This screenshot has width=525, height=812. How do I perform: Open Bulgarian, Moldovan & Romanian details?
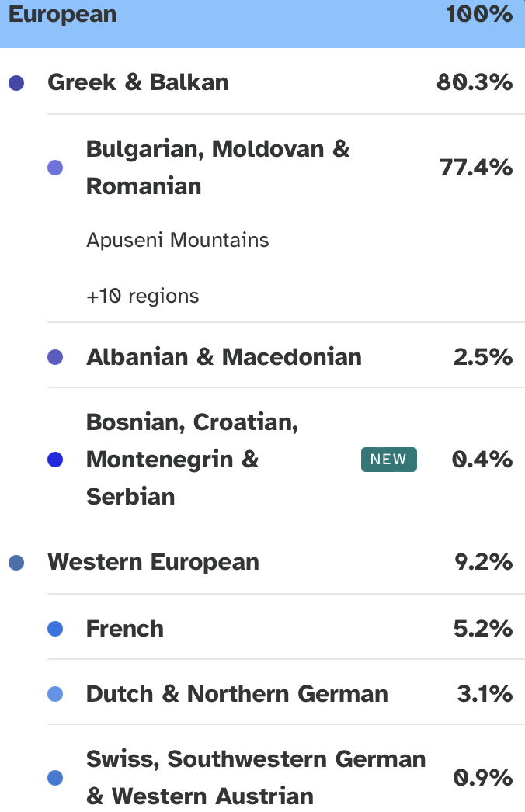tap(217, 167)
